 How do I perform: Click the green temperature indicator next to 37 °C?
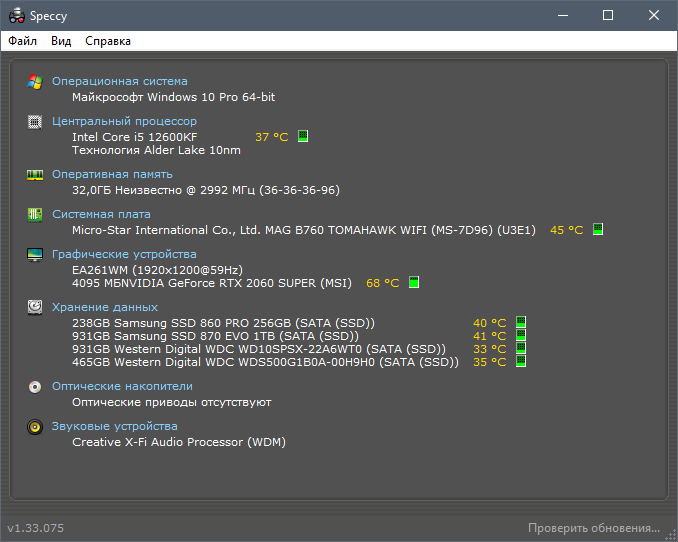[303, 136]
